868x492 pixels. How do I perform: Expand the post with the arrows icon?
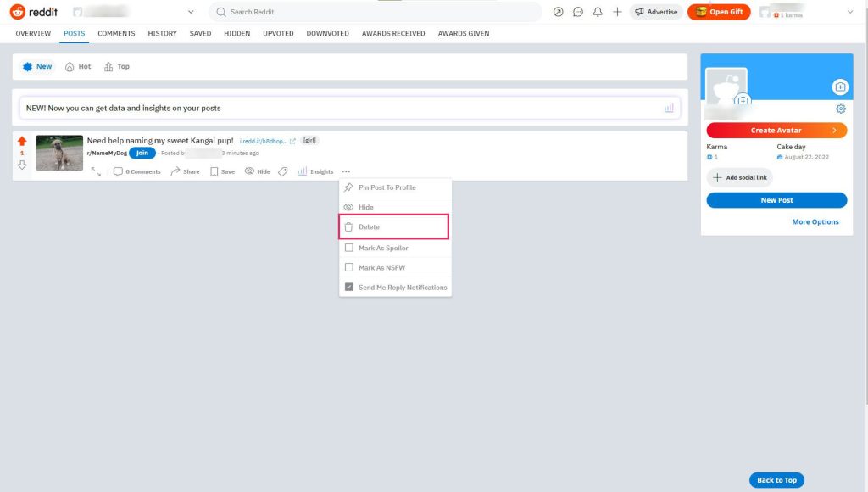96,171
